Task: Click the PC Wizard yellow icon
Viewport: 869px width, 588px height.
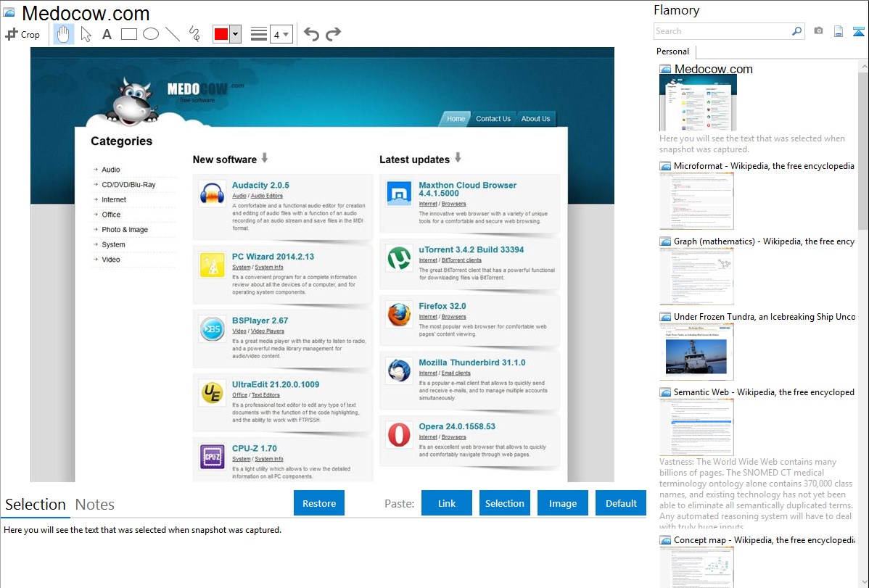Action: [212, 265]
